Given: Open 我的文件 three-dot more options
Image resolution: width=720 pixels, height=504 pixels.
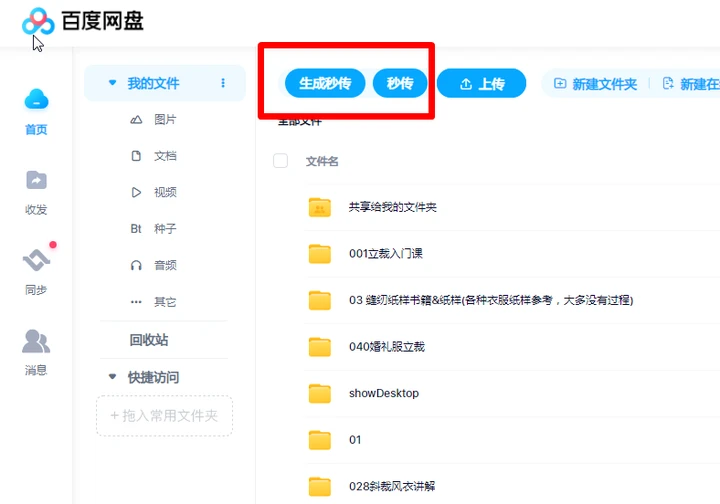Looking at the screenshot, I should pos(223,83).
